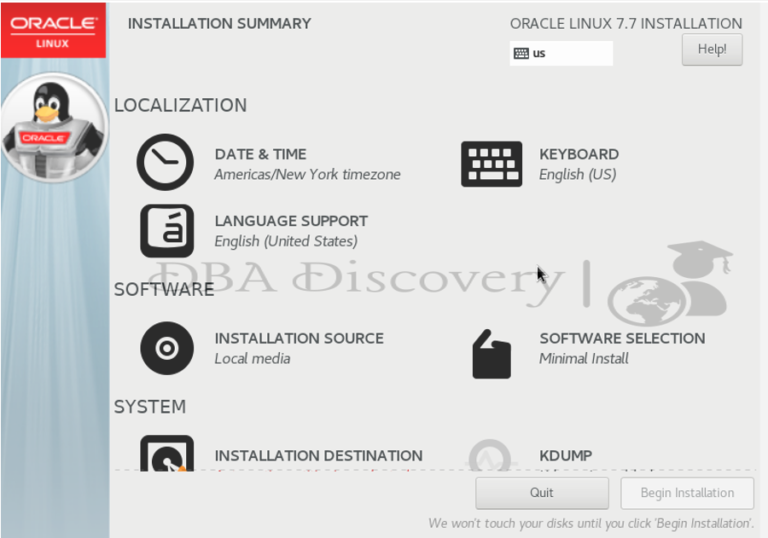768x538 pixels.
Task: Click Begin Installation button
Action: point(687,493)
